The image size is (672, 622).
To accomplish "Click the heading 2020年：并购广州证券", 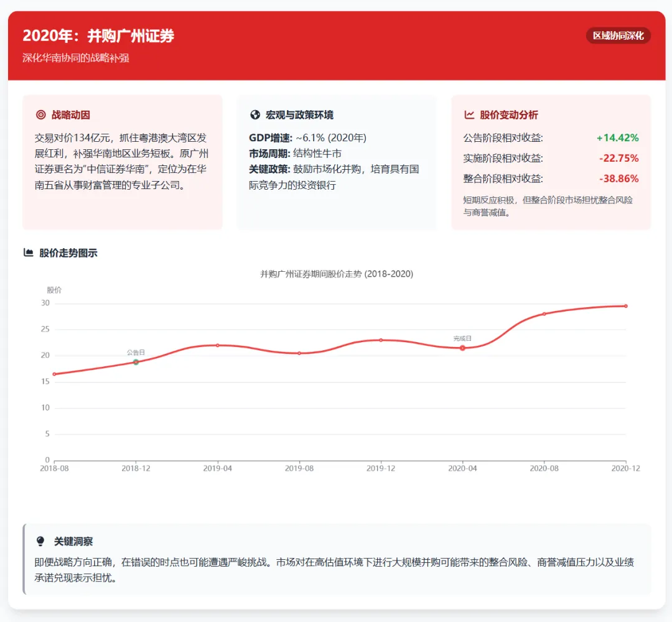I will click(98, 35).
